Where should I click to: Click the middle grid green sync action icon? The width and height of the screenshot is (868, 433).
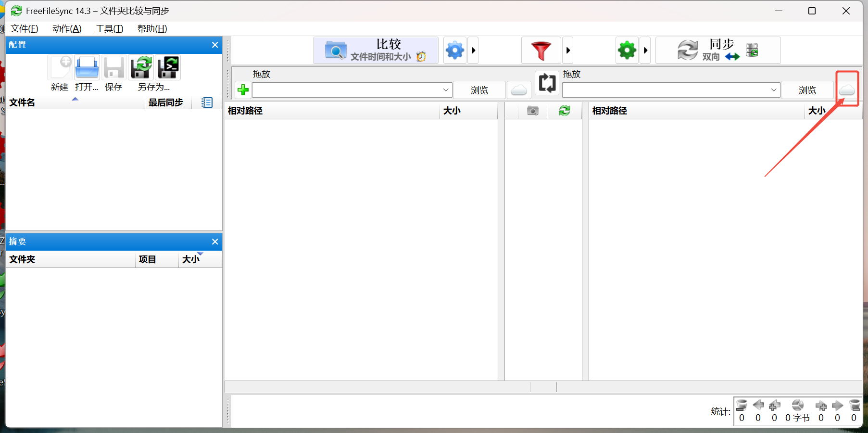tap(565, 111)
